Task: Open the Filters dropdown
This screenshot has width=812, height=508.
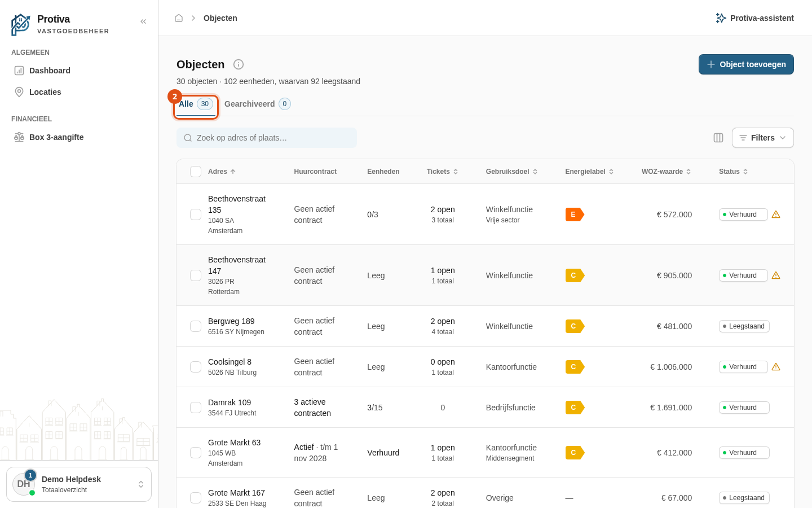Action: pyautogui.click(x=762, y=138)
